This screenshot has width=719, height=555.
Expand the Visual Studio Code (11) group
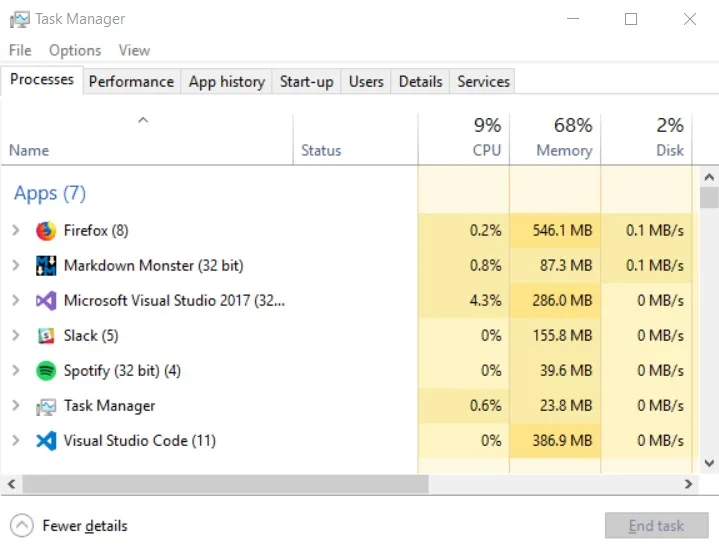click(x=16, y=440)
